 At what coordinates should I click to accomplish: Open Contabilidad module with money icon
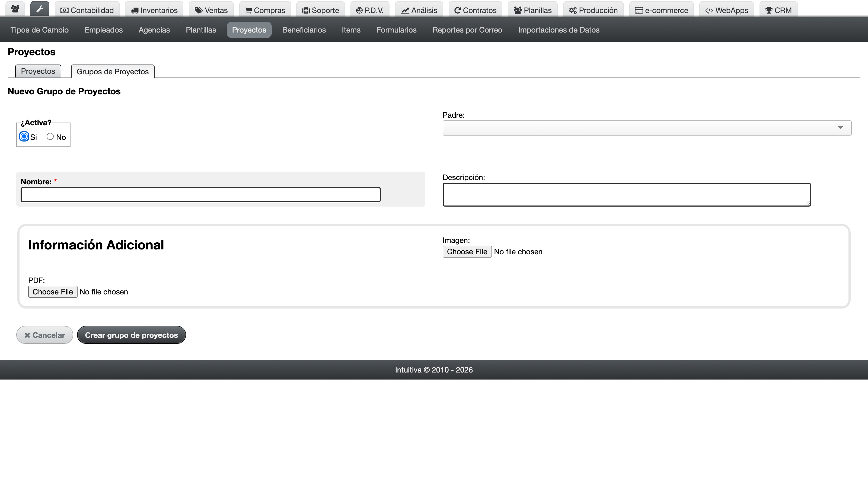point(87,10)
